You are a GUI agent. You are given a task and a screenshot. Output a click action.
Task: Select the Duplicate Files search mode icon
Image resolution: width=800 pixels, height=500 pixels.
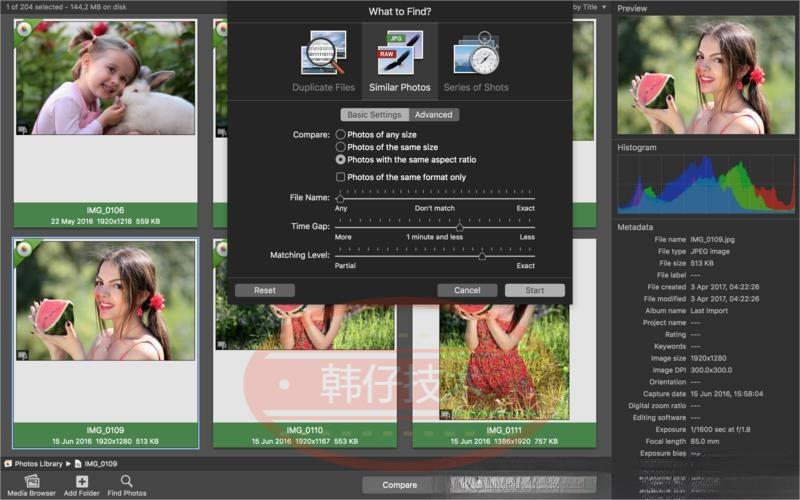[323, 53]
